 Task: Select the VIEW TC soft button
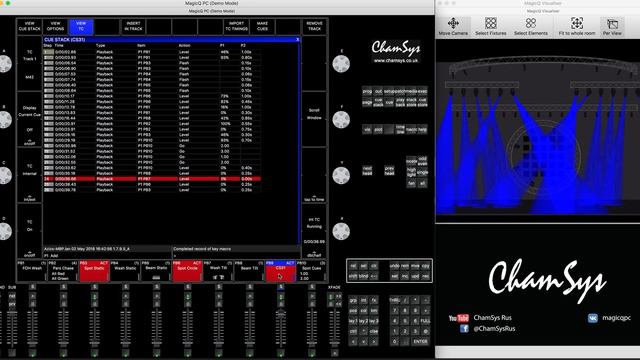(x=81, y=27)
